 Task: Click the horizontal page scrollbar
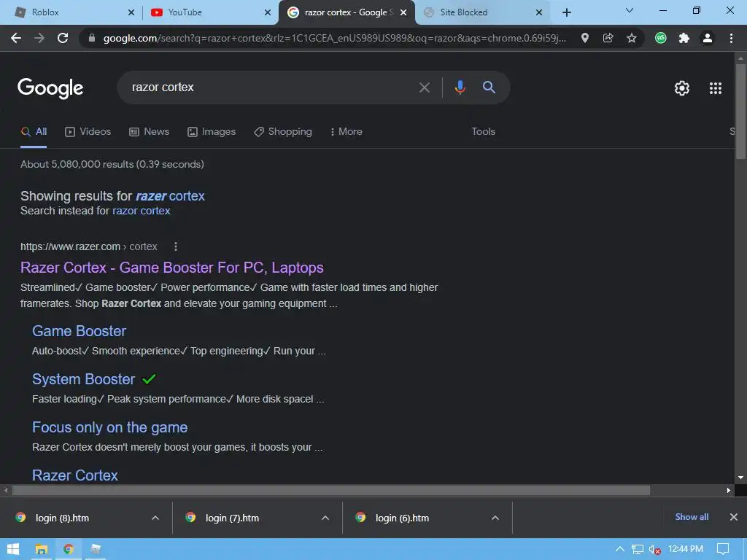[x=331, y=491]
